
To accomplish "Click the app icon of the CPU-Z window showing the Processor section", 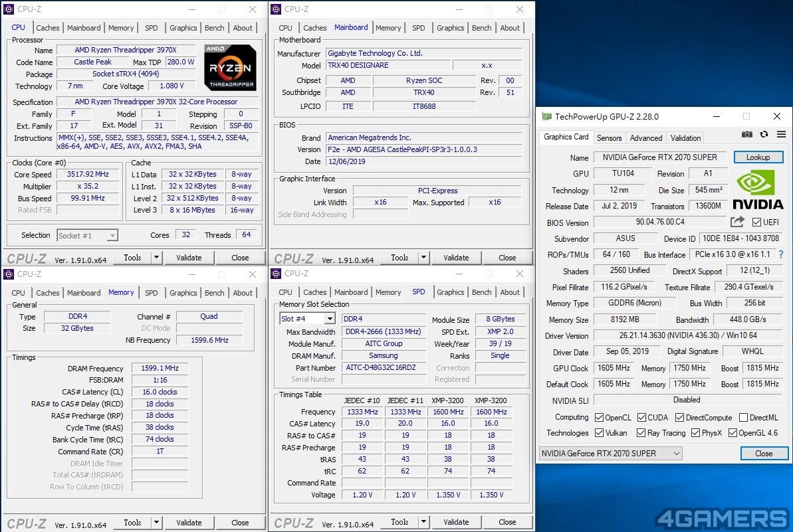I will 9,9.
